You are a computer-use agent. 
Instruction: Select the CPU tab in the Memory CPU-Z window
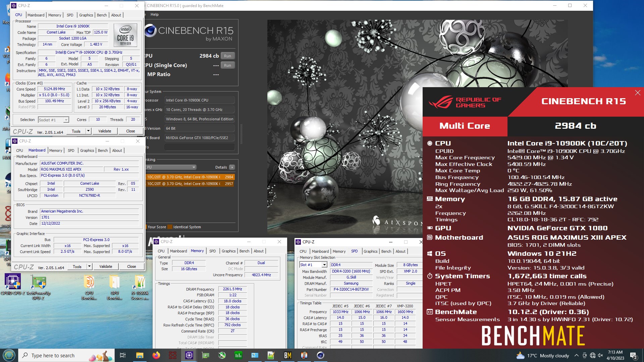(161, 251)
